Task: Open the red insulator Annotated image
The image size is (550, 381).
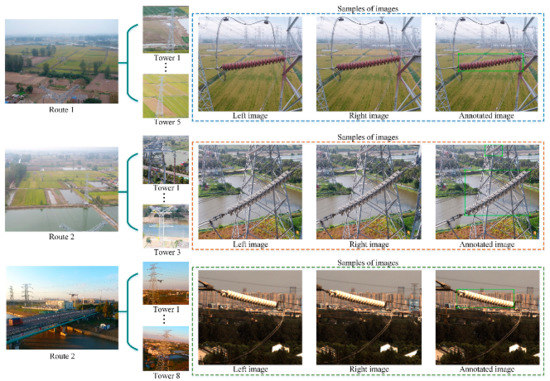Action: 487,64
